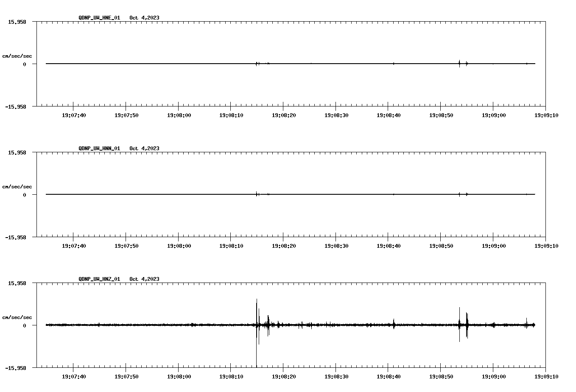This screenshot has width=576, height=392.
Task: Click 19:08:20 time label under HNZ plot
Action: point(283,376)
